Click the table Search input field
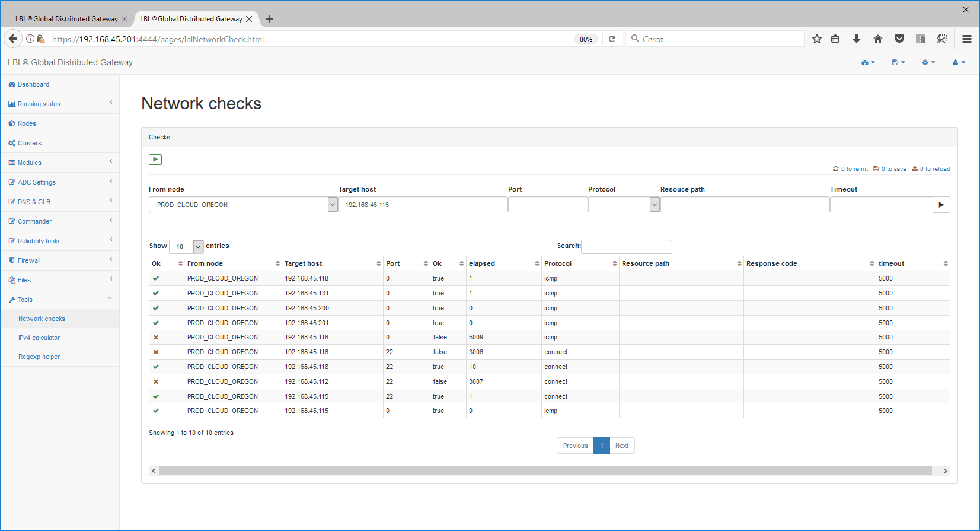The image size is (980, 531). 627,246
